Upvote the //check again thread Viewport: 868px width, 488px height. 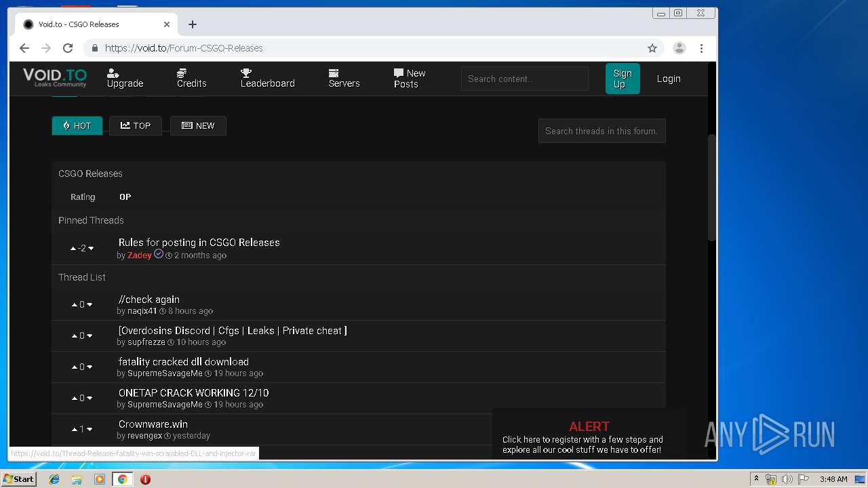tap(75, 305)
